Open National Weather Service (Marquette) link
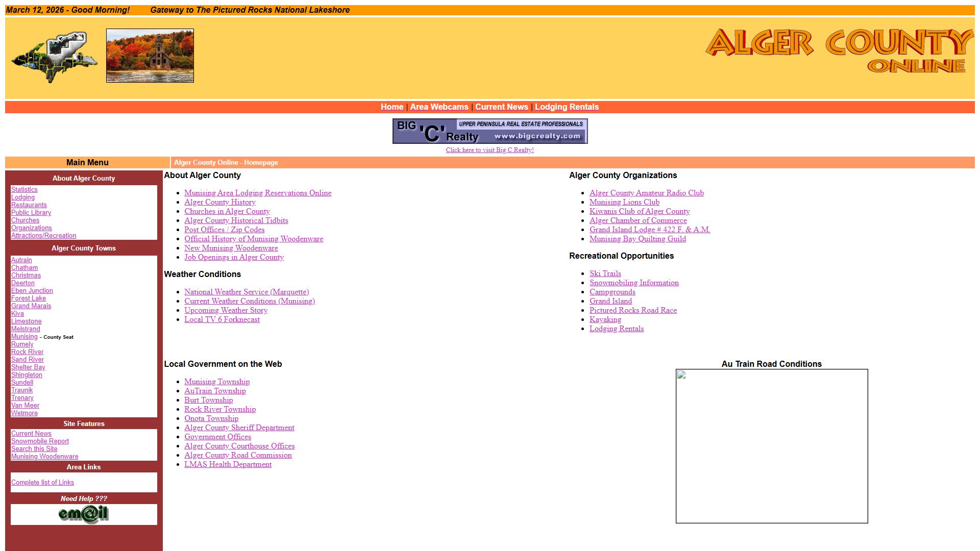This screenshot has width=980, height=551. point(246,292)
